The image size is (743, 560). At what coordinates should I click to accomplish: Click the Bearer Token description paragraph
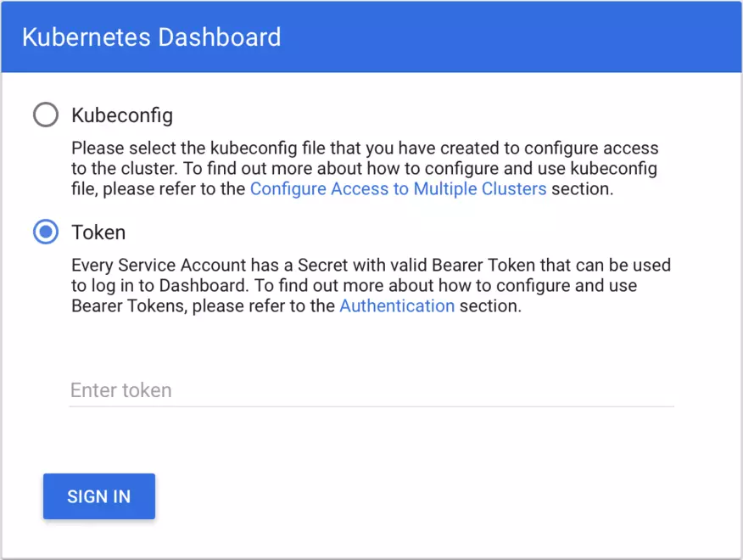point(371,285)
